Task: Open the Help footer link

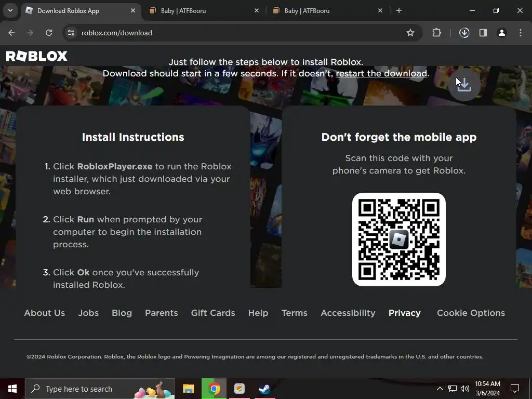Action: [x=258, y=313]
